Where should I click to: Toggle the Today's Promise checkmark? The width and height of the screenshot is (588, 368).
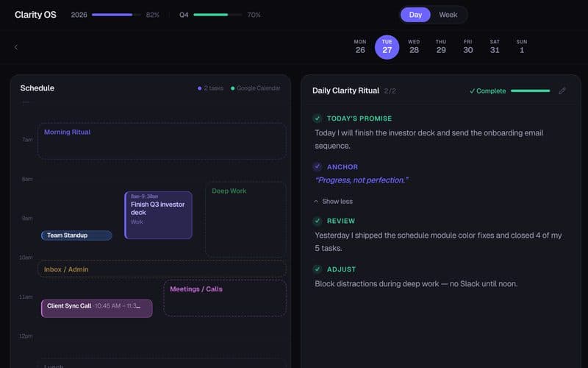[x=317, y=118]
